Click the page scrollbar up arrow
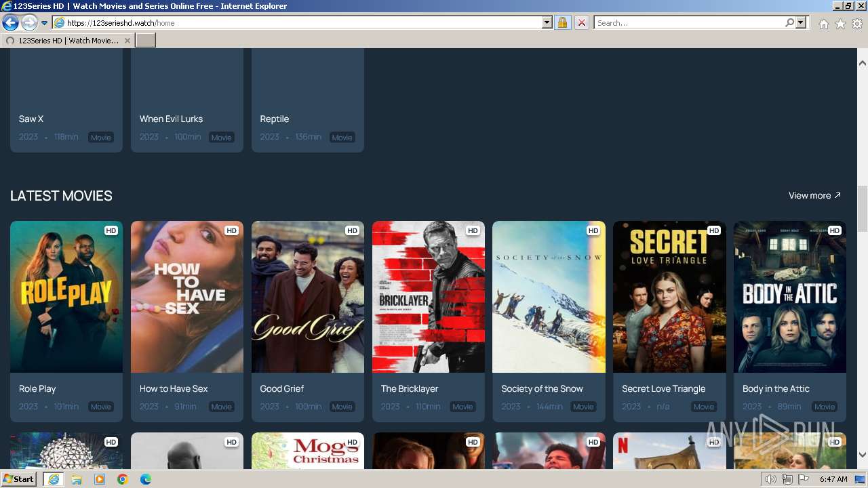The height and width of the screenshot is (488, 868). [x=863, y=63]
